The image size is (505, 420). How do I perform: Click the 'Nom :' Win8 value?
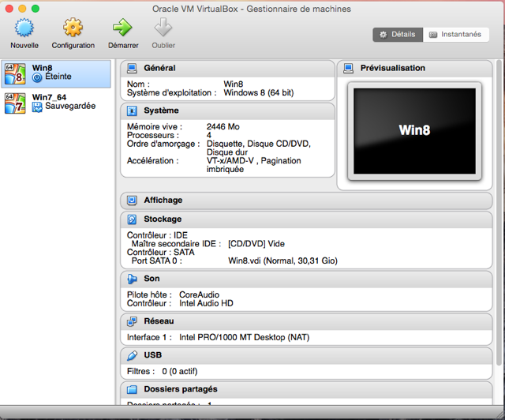(234, 84)
